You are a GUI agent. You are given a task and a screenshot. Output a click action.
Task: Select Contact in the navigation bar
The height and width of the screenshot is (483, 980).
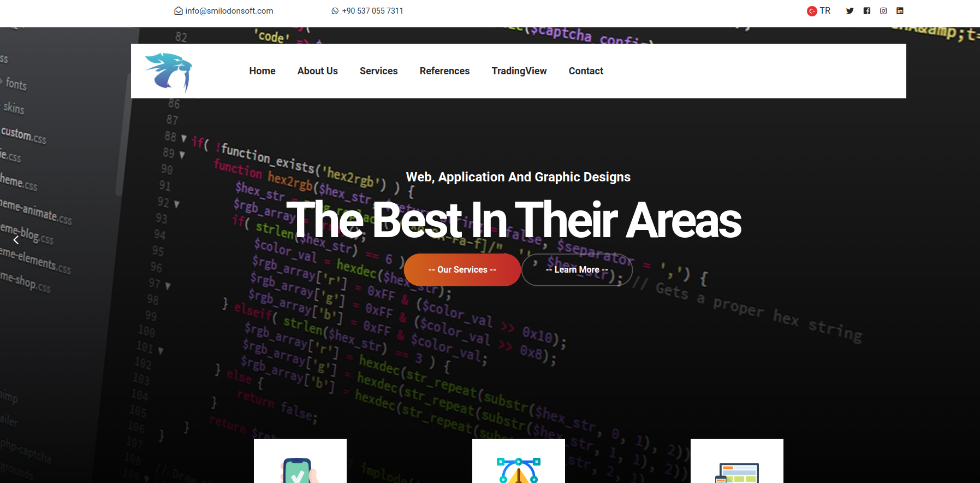tap(586, 71)
